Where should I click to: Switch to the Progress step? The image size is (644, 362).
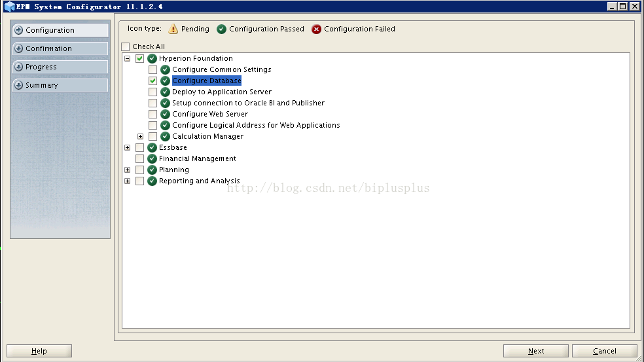click(60, 67)
